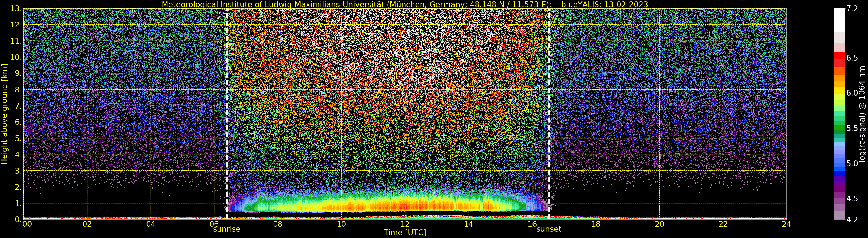The height and width of the screenshot is (238, 868).
Task: Click the '5.0' colorbar value
Action: point(852,163)
